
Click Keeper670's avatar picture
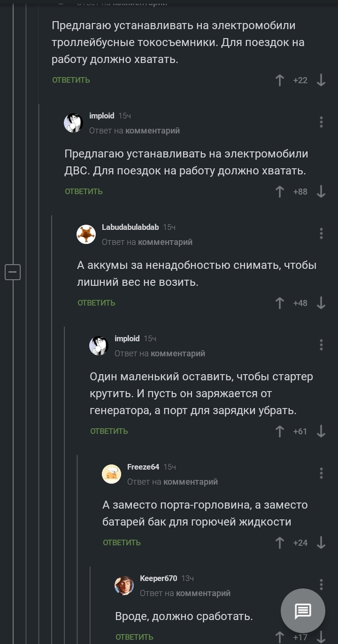[x=124, y=585]
